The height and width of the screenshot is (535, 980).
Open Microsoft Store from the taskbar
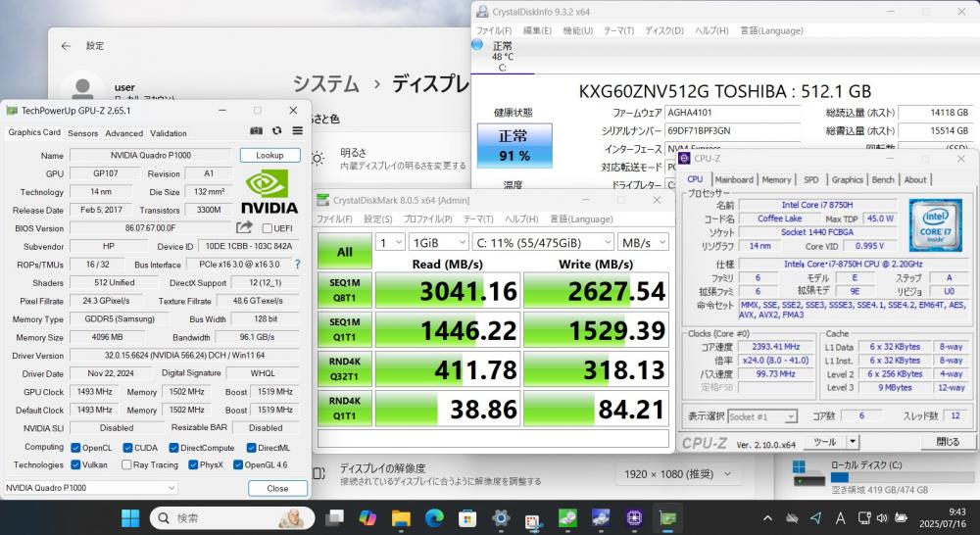pos(466,518)
